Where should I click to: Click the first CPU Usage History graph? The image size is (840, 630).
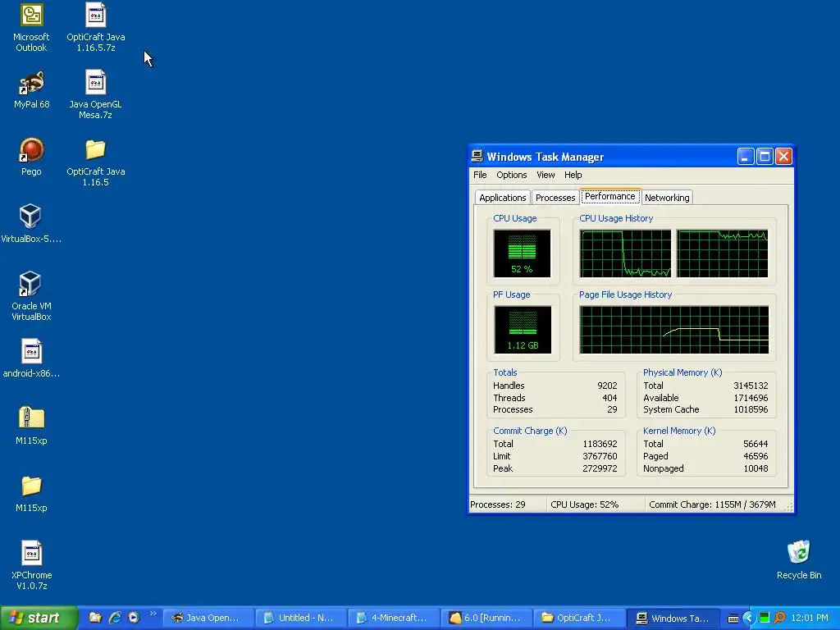pos(625,253)
